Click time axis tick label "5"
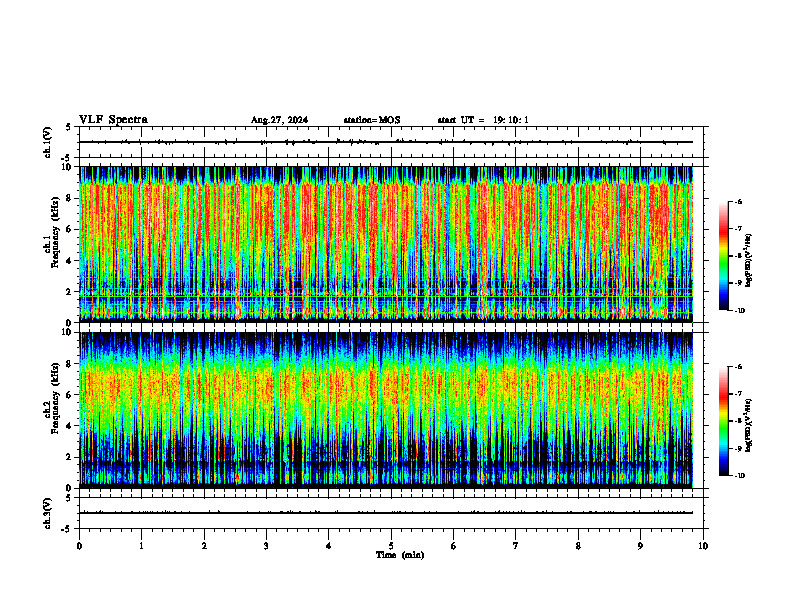 click(x=391, y=546)
